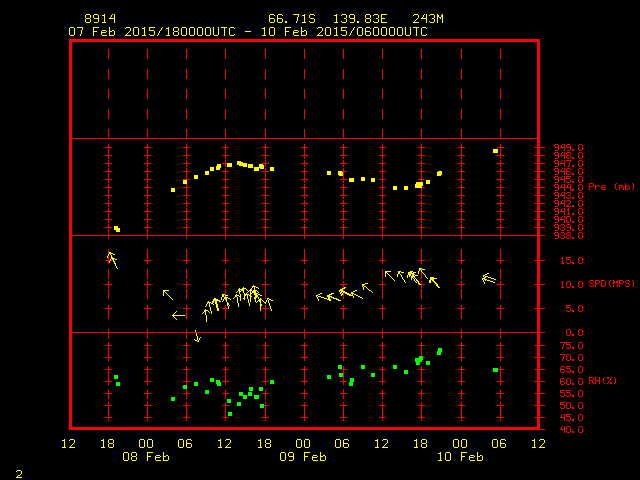The image size is (640, 480).
Task: Click the Pre (mb) axis title
Action: (x=611, y=187)
